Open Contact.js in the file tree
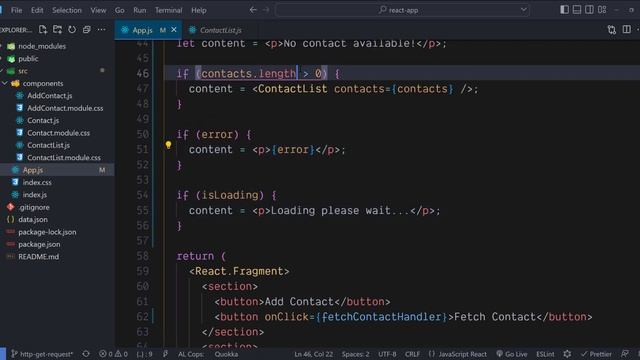Viewport: 640px width, 360px height. click(x=43, y=120)
